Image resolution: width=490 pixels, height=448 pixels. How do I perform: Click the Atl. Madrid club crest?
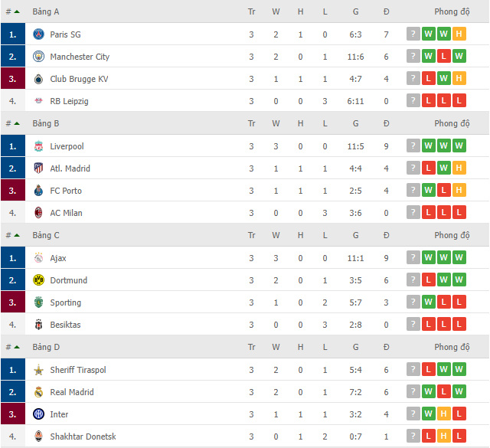point(38,168)
